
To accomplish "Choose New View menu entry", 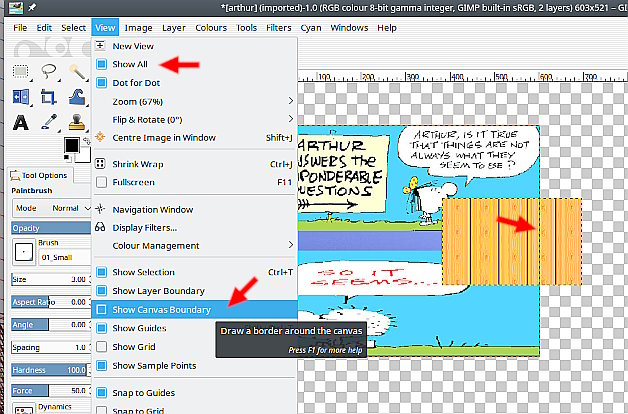I will coord(195,46).
